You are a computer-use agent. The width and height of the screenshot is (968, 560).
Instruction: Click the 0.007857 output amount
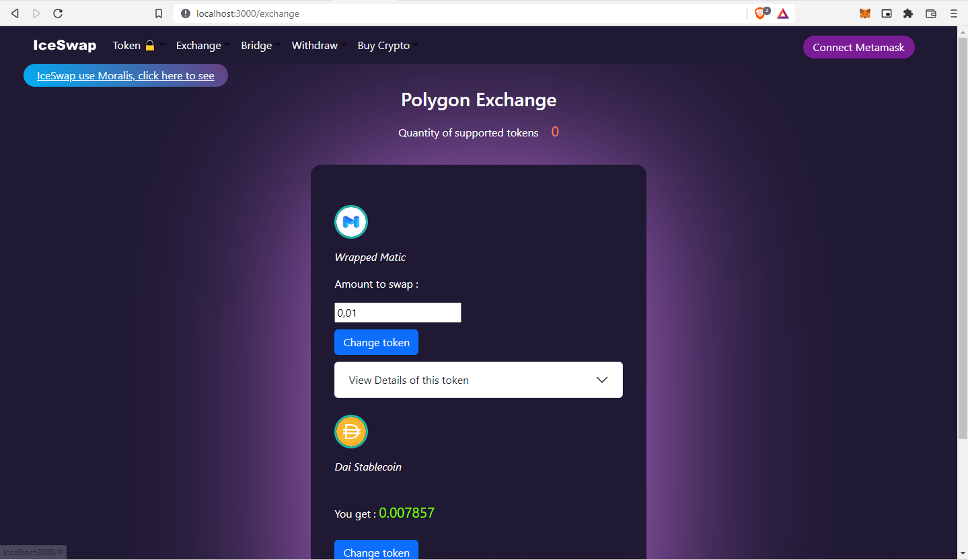click(x=406, y=513)
